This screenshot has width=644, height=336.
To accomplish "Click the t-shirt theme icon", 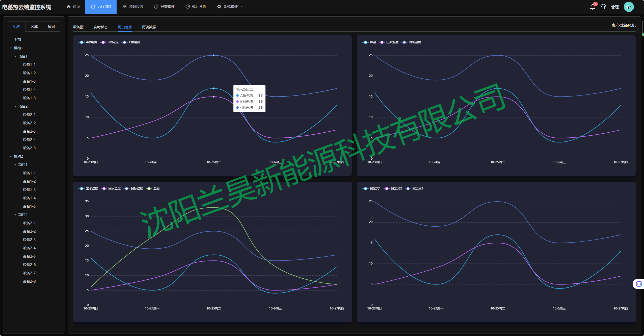I will pyautogui.click(x=603, y=7).
